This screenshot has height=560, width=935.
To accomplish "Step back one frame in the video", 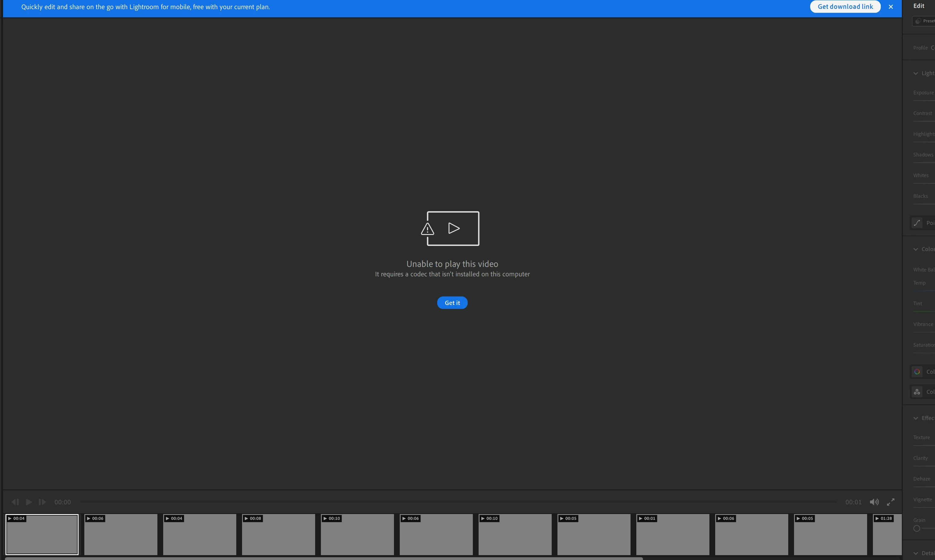I will coord(15,502).
